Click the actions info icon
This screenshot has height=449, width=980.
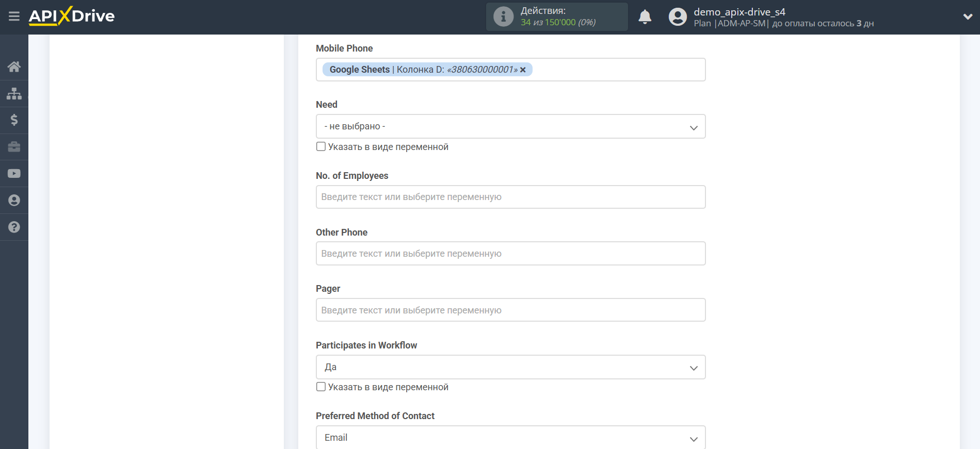pyautogui.click(x=503, y=16)
